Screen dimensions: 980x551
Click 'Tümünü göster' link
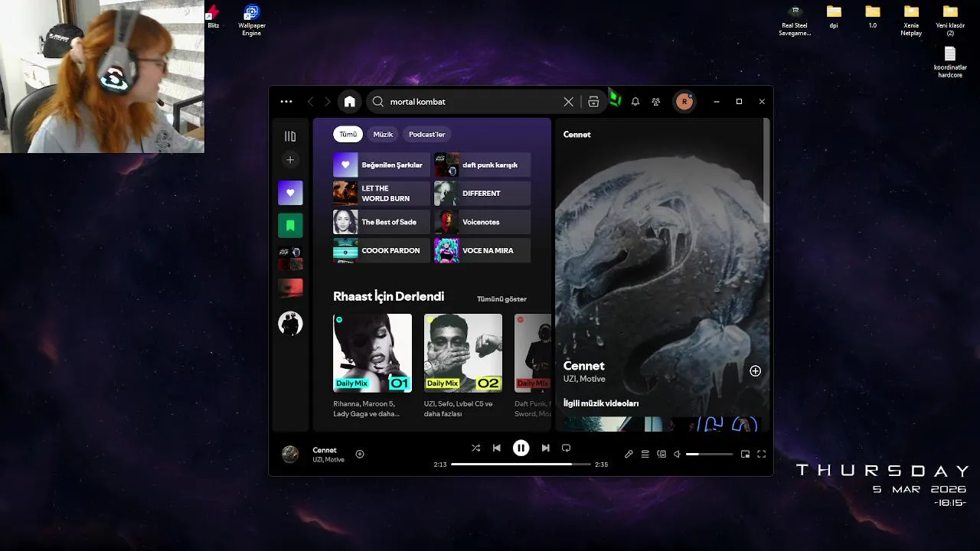tap(501, 299)
